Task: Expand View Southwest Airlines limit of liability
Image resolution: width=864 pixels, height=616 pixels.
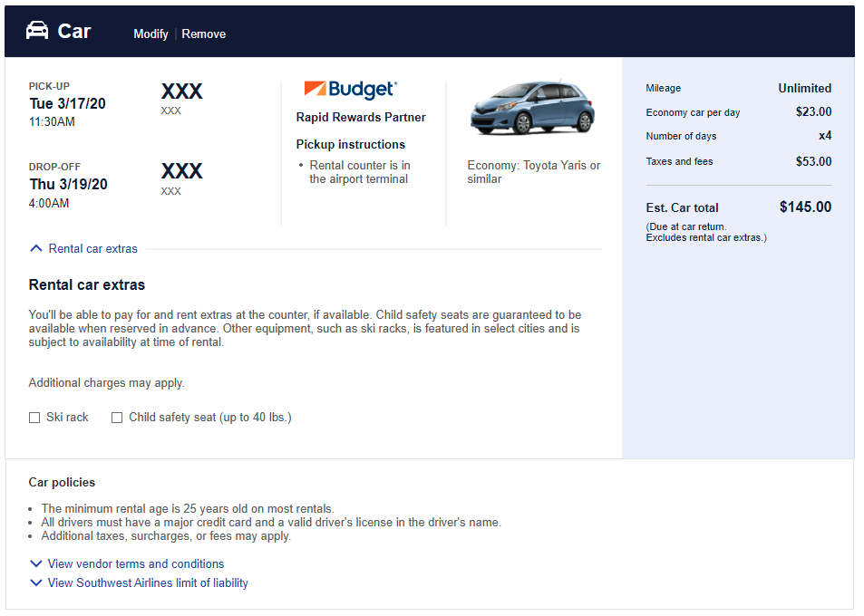Action: click(x=147, y=583)
